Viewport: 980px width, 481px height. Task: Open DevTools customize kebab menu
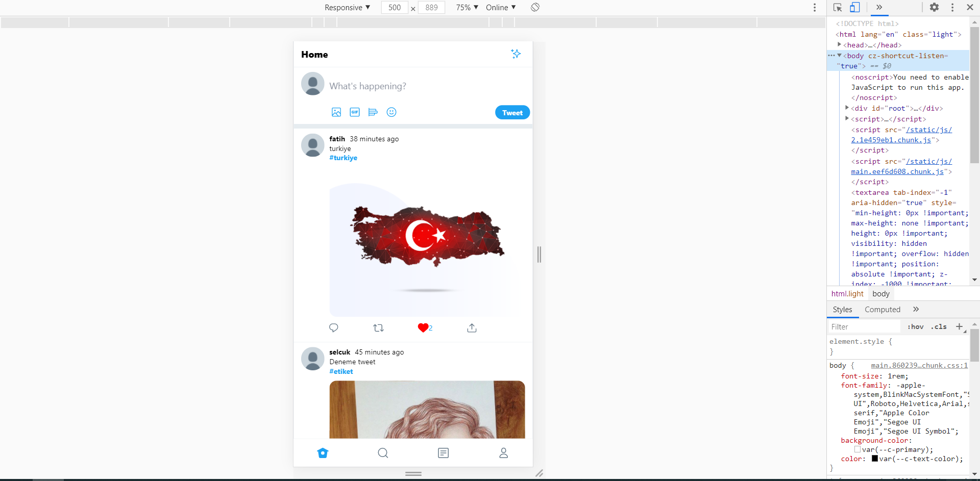click(952, 7)
